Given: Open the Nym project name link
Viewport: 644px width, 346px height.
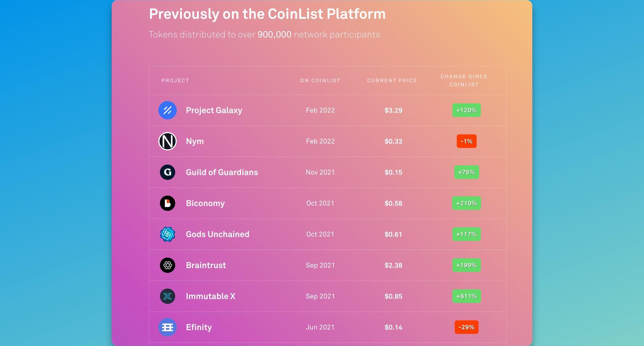Looking at the screenshot, I should pyautogui.click(x=195, y=141).
